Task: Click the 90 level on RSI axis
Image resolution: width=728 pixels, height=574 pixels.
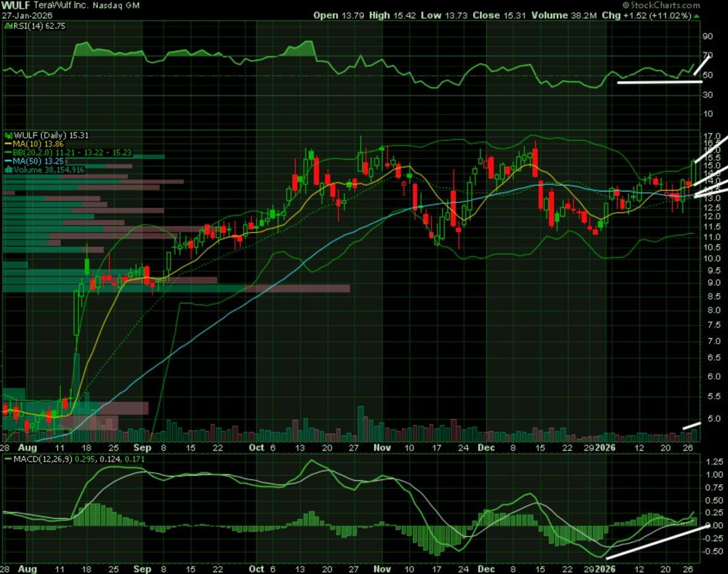Action: click(707, 36)
